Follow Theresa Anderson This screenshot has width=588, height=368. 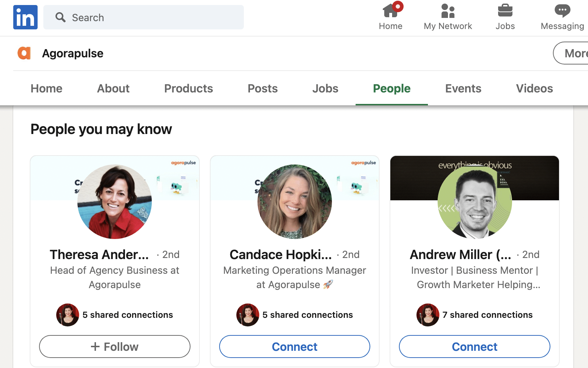(115, 347)
